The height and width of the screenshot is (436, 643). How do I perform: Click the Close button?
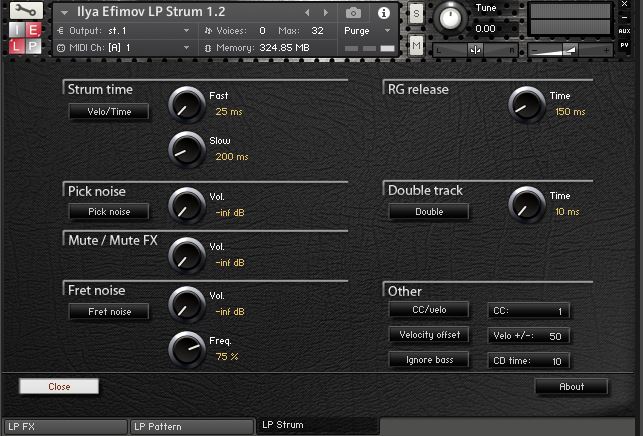point(59,386)
